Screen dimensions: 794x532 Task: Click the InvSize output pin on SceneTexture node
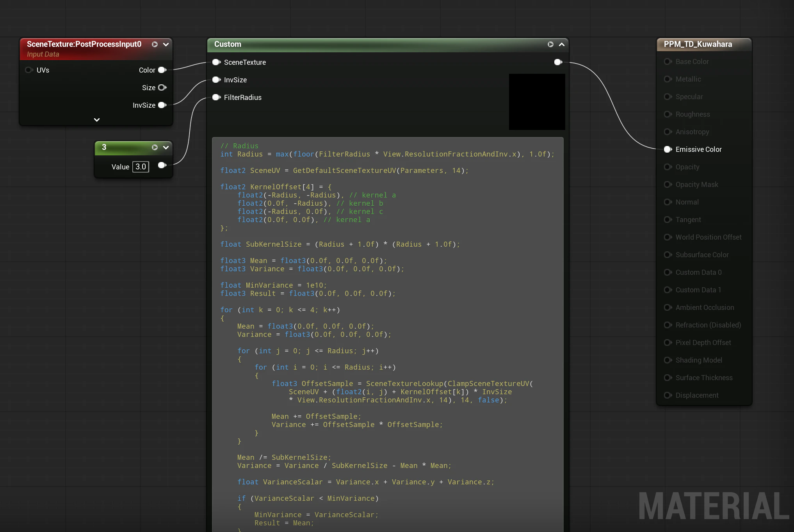pos(162,105)
